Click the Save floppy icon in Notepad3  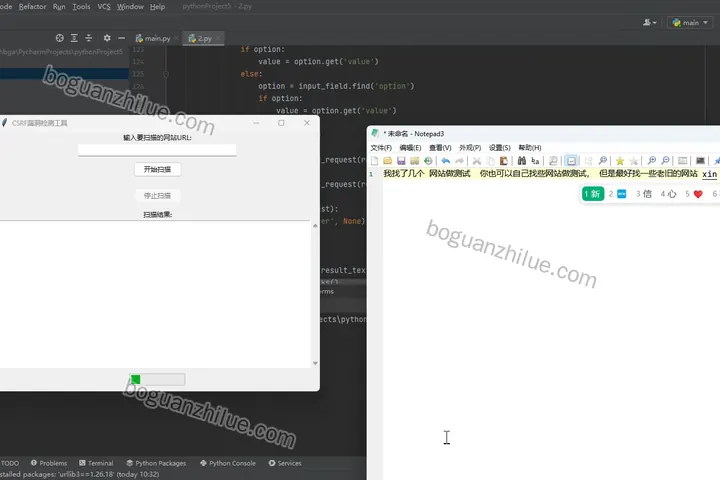[x=401, y=161]
